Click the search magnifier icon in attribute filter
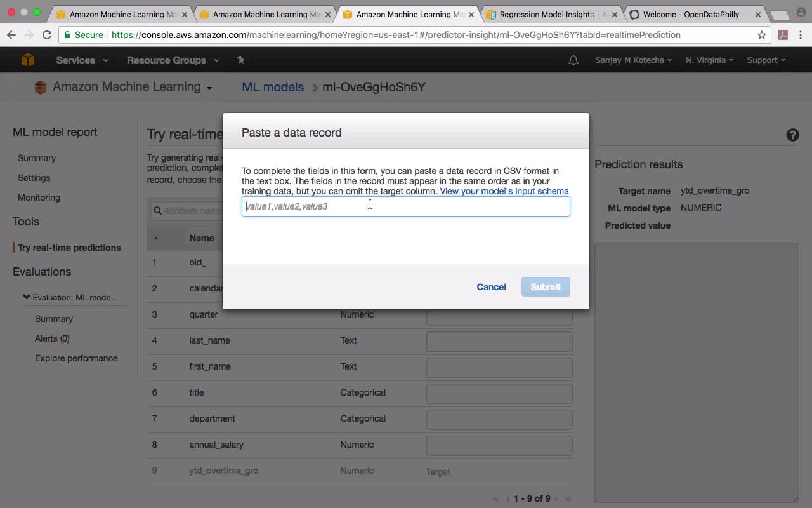Viewport: 812px width, 508px height. pos(157,211)
